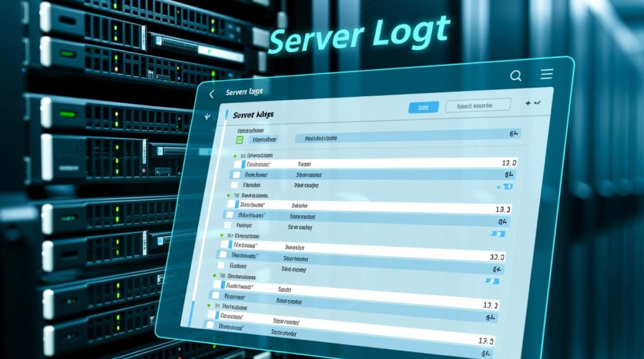Click the back arrow beside Servers logs

point(211,94)
